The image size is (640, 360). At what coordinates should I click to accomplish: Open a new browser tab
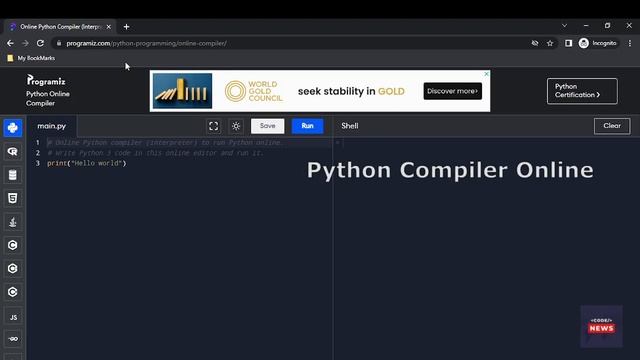click(127, 27)
